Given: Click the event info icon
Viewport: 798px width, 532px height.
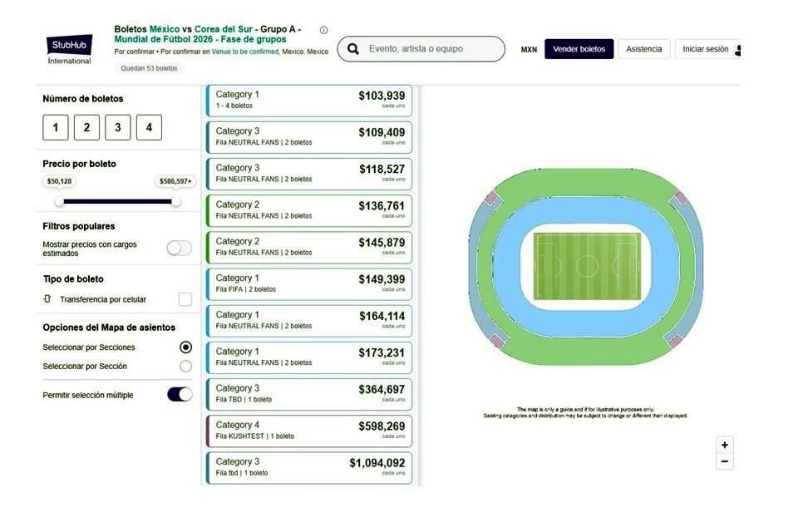Looking at the screenshot, I should [x=323, y=30].
